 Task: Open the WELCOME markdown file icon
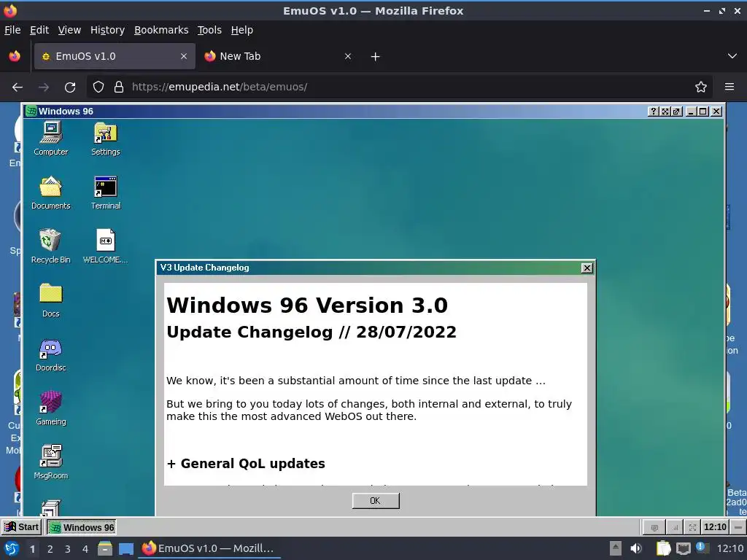[105, 246]
